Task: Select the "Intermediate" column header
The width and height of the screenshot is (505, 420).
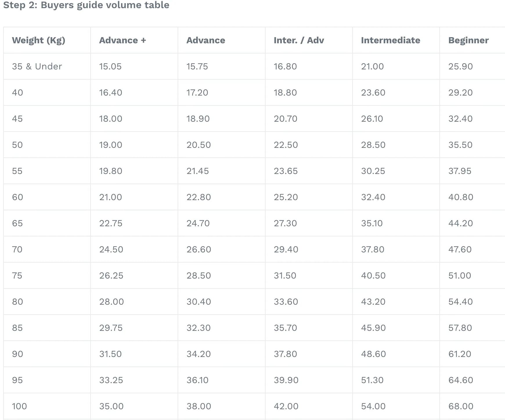Action: pyautogui.click(x=390, y=40)
